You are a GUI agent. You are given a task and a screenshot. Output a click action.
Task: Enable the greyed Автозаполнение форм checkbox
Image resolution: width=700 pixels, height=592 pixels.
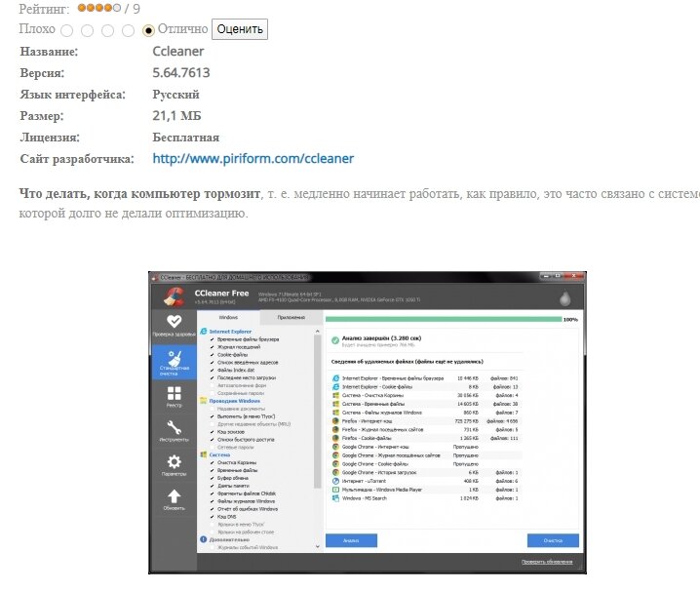coord(213,385)
